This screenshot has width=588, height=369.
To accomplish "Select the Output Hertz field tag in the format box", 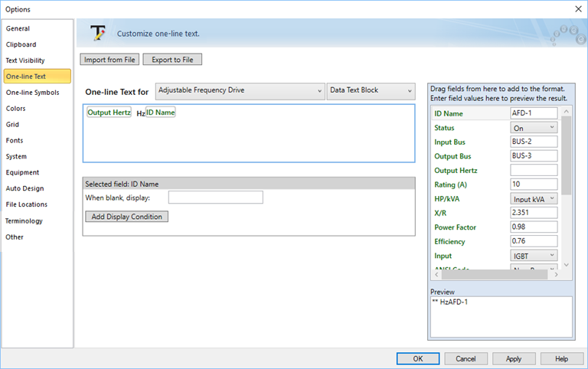I will [x=109, y=112].
